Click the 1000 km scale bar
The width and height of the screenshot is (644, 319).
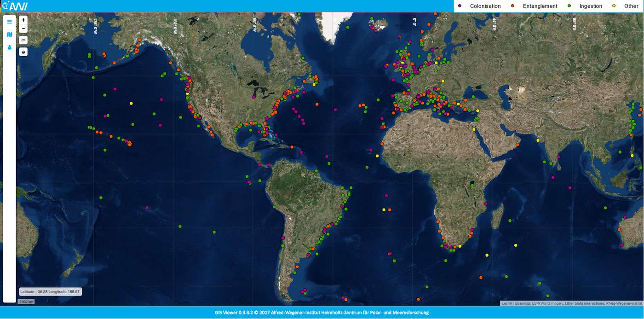[26, 302]
